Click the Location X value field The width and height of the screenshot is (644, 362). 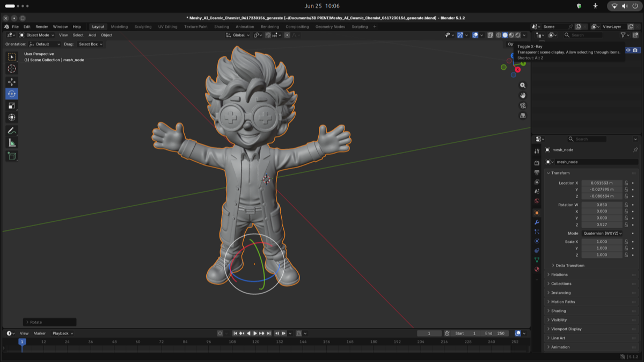pyautogui.click(x=602, y=183)
